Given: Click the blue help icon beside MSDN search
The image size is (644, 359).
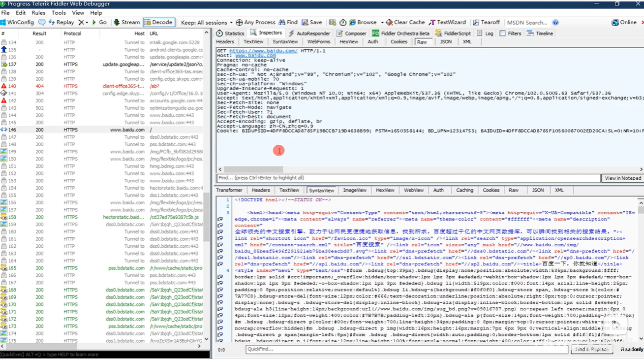Looking at the screenshot, I should point(555,22).
